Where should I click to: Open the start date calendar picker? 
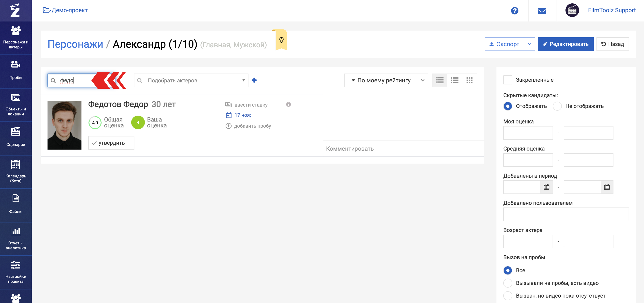(546, 187)
